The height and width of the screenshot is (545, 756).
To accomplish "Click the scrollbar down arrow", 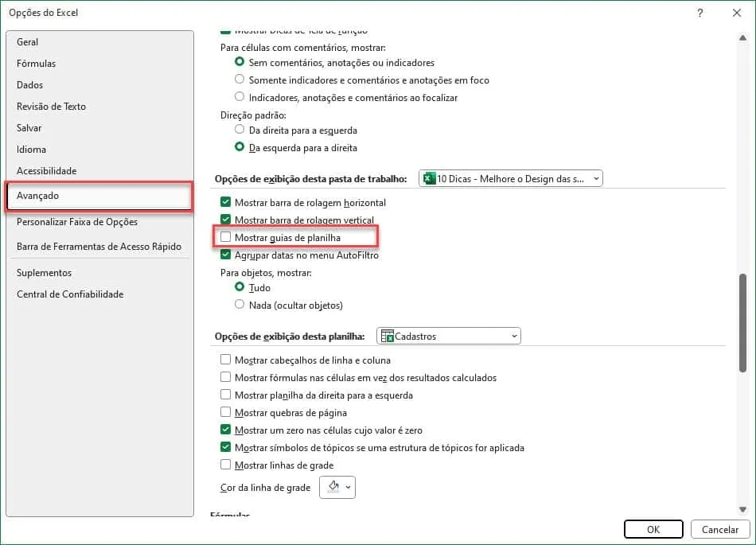I will [742, 509].
